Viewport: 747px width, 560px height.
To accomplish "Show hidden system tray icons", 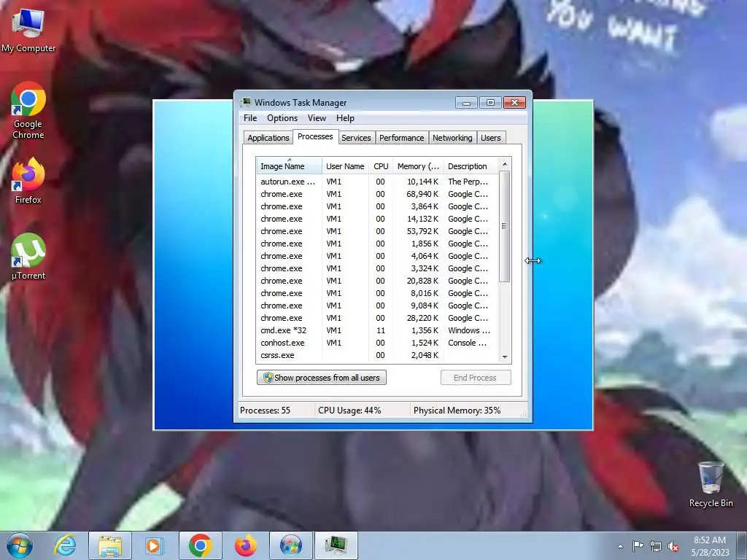I will pyautogui.click(x=620, y=546).
